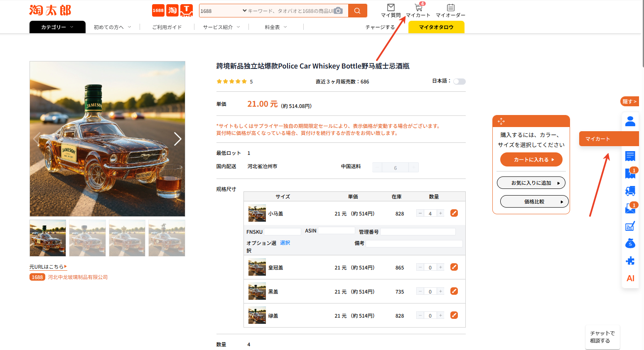Increase quantity for 小马盖
The height and width of the screenshot is (350, 644).
point(440,213)
